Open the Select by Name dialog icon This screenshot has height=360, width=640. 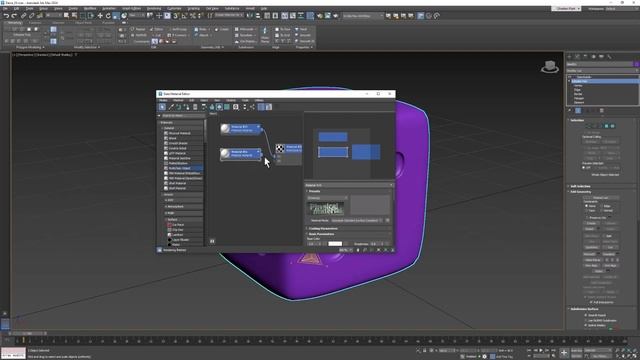click(74, 16)
